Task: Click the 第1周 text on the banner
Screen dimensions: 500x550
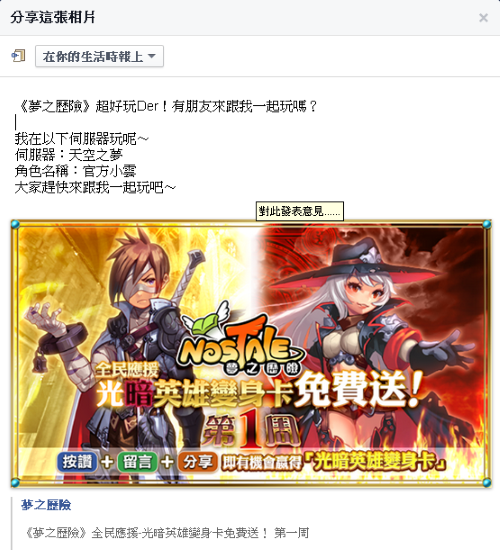Action: click(252, 429)
